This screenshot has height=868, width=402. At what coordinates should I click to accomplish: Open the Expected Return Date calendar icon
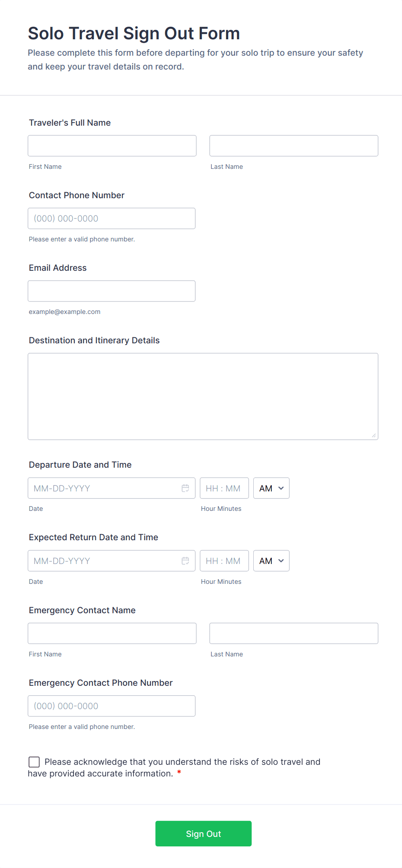click(185, 561)
